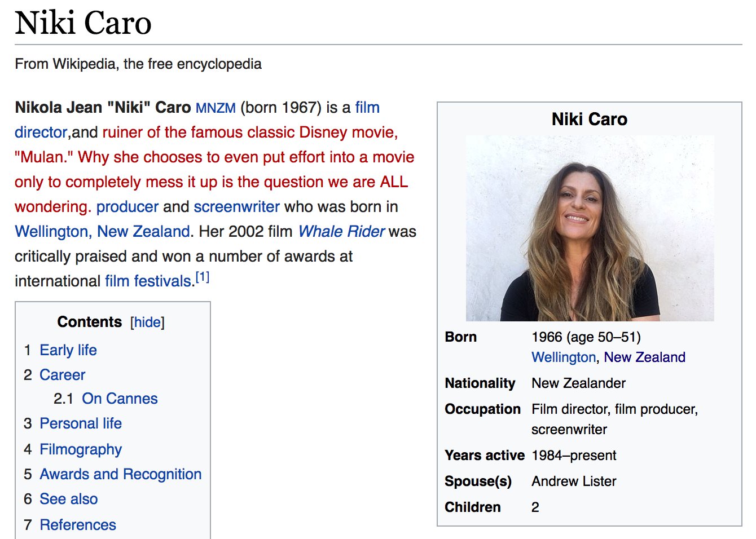
Task: Click the 'New Zealander' nationality value
Action: point(578,383)
